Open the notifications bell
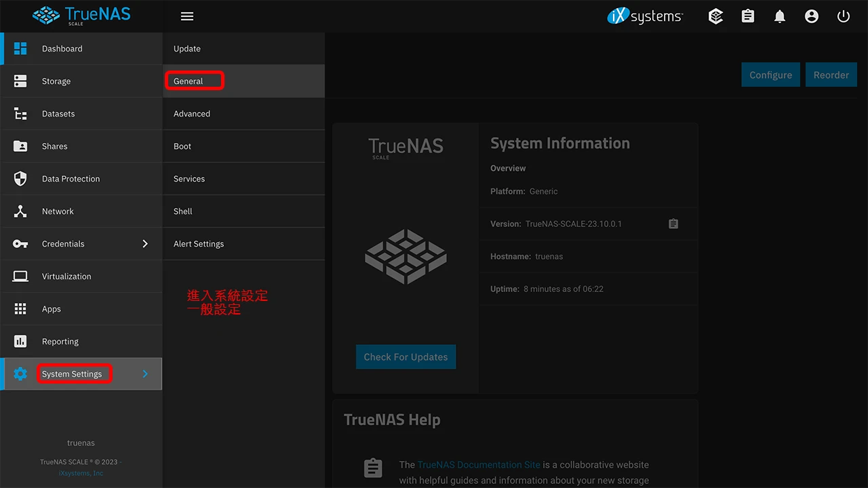Image resolution: width=868 pixels, height=488 pixels. pos(779,16)
